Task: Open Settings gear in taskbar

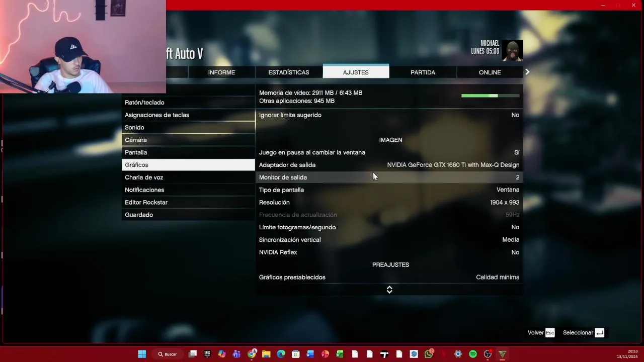Action: (x=458, y=354)
